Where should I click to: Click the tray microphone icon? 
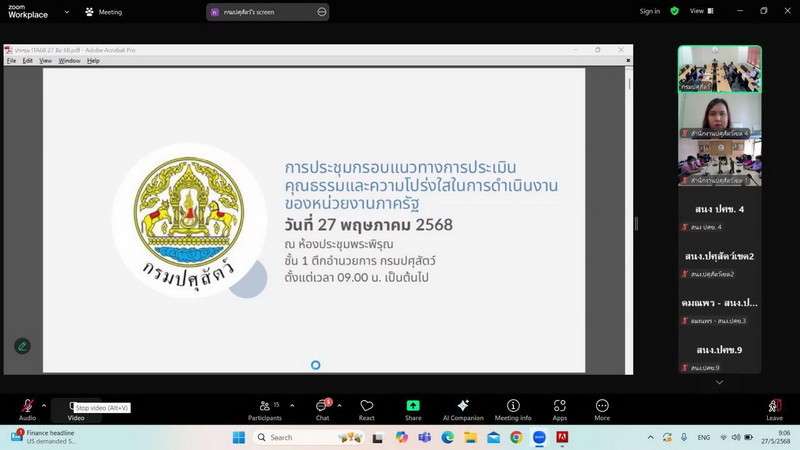(684, 437)
